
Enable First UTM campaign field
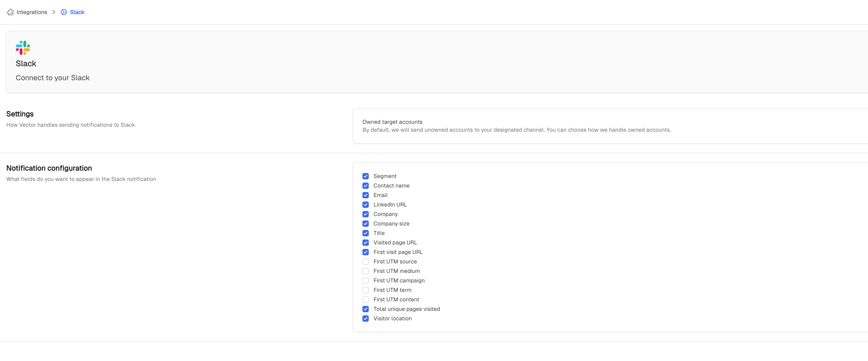point(366,280)
